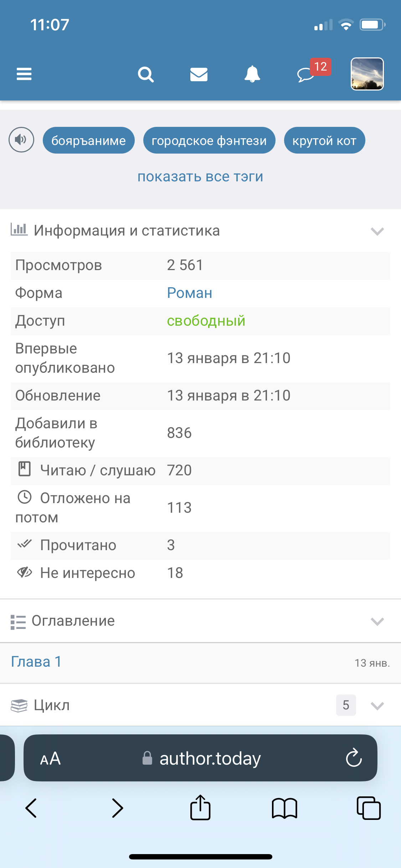Collapse the Оглавление section
401x868 pixels.
[377, 621]
